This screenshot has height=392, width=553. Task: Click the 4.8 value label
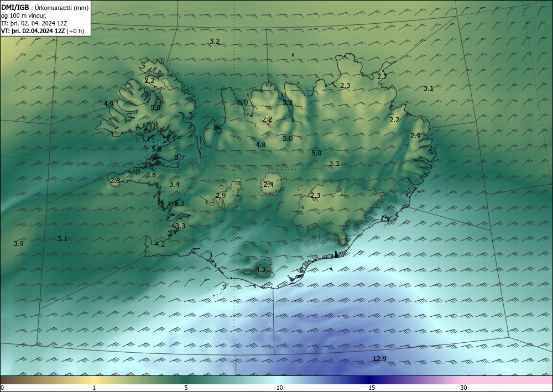[260, 144]
